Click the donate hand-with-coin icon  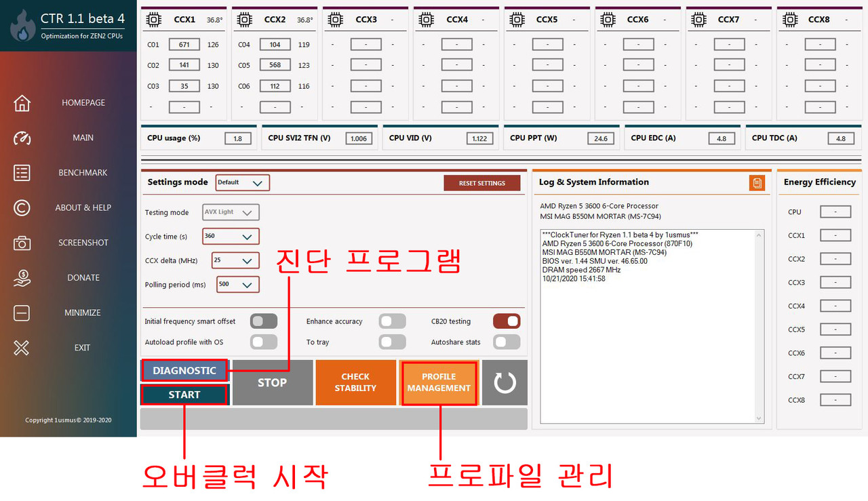(x=22, y=278)
